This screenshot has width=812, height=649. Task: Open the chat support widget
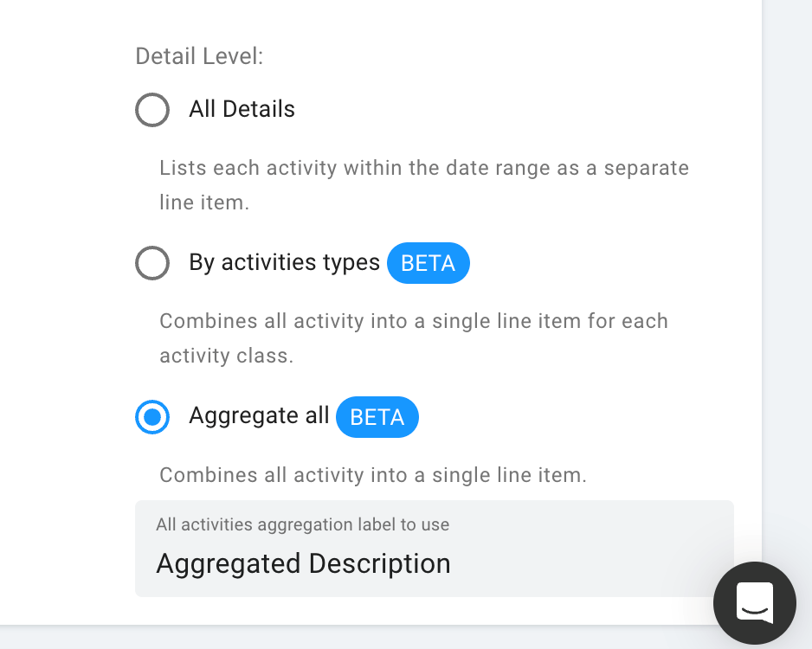755,603
